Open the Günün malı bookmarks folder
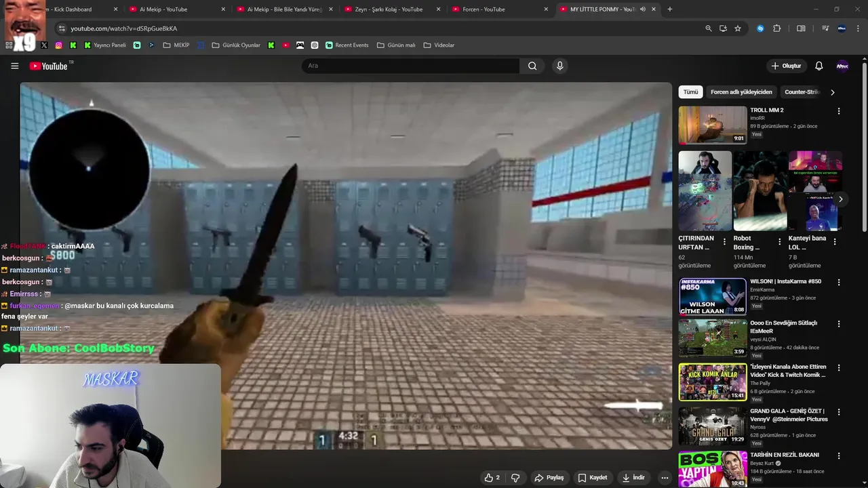Screen dimensions: 868x488 pyautogui.click(x=396, y=45)
